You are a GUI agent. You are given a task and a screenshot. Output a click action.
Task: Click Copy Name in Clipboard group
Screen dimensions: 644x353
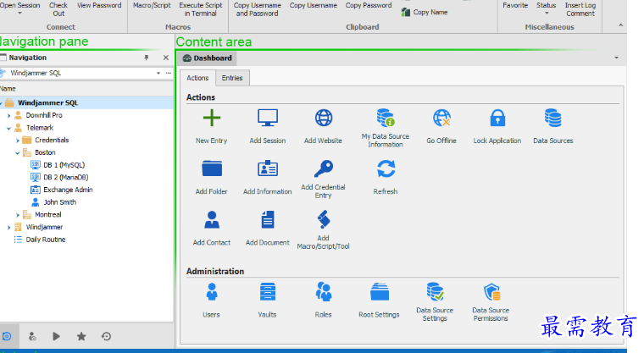[425, 13]
